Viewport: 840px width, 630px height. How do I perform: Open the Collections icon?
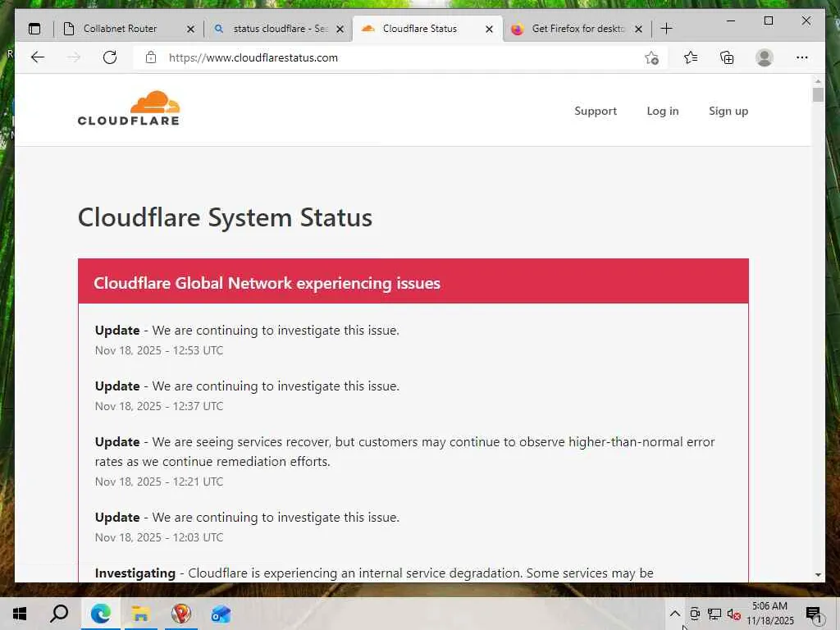[727, 58]
